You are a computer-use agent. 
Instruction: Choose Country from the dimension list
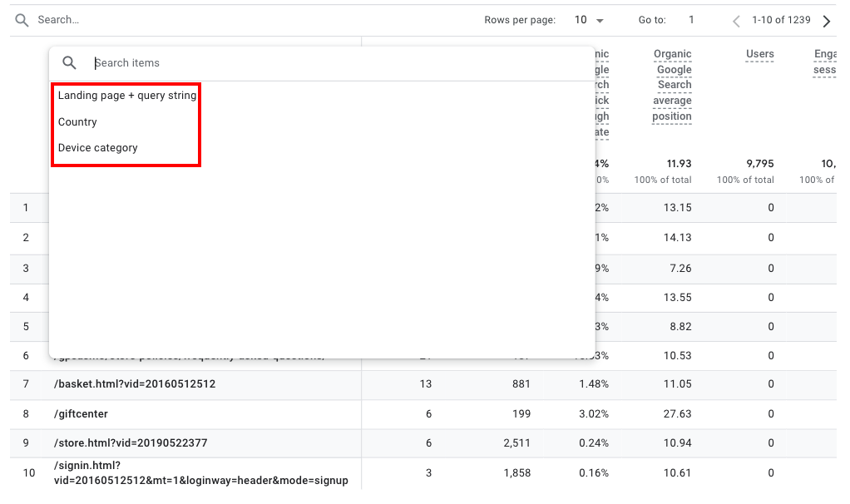[77, 122]
